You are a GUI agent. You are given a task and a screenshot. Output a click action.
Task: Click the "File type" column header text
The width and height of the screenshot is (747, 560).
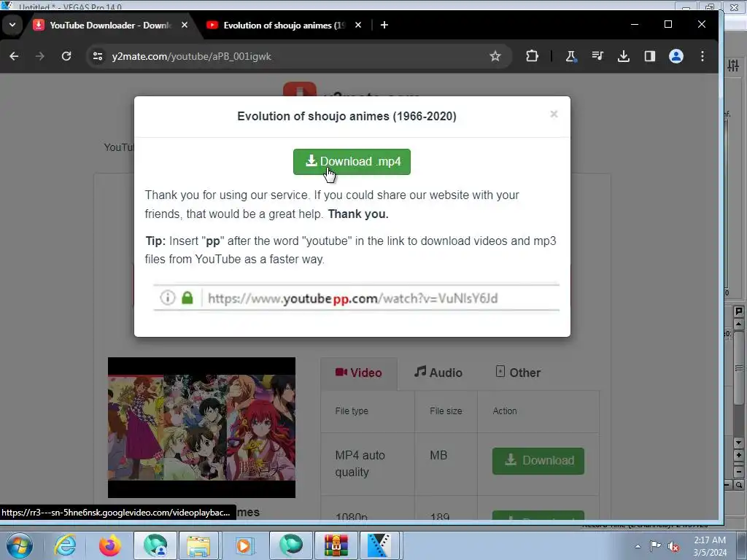(352, 411)
